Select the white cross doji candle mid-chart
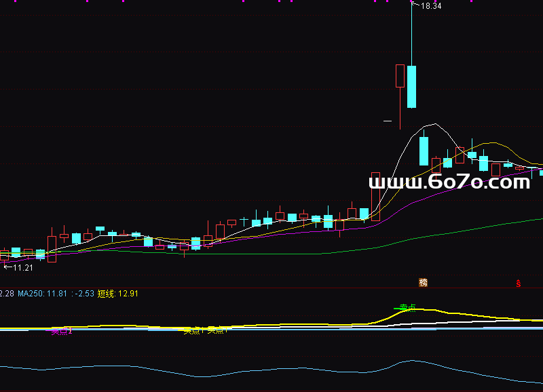Viewport: 543px width, 392px height. (x=243, y=220)
